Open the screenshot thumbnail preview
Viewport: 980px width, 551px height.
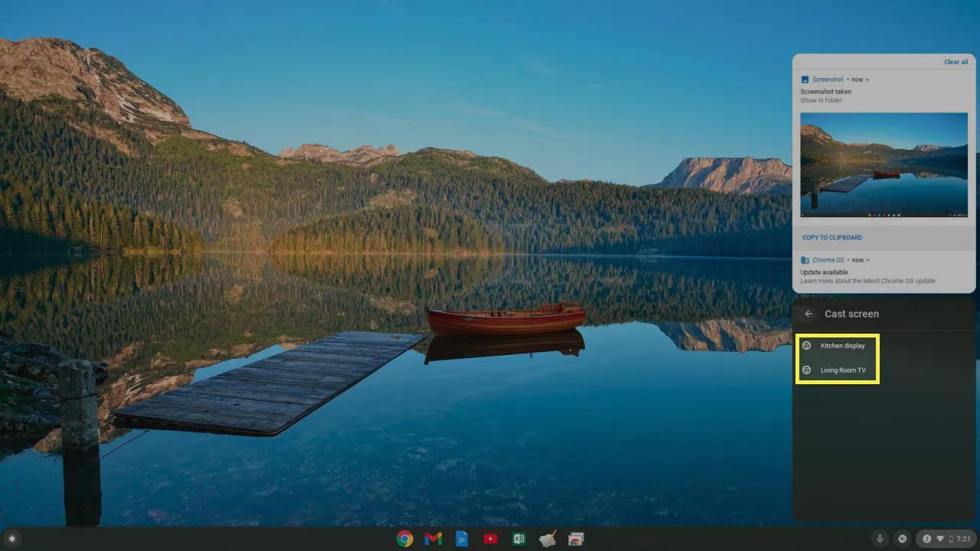pyautogui.click(x=884, y=165)
